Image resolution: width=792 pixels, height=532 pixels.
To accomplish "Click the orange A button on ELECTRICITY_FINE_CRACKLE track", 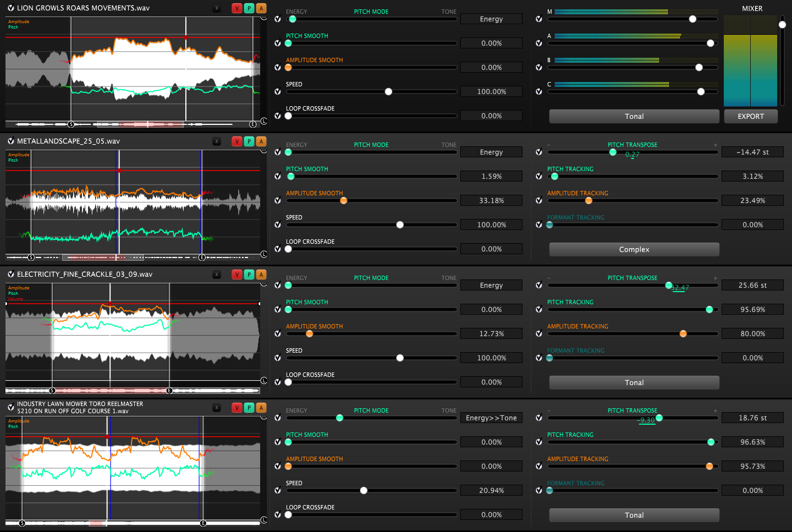I will click(x=261, y=275).
